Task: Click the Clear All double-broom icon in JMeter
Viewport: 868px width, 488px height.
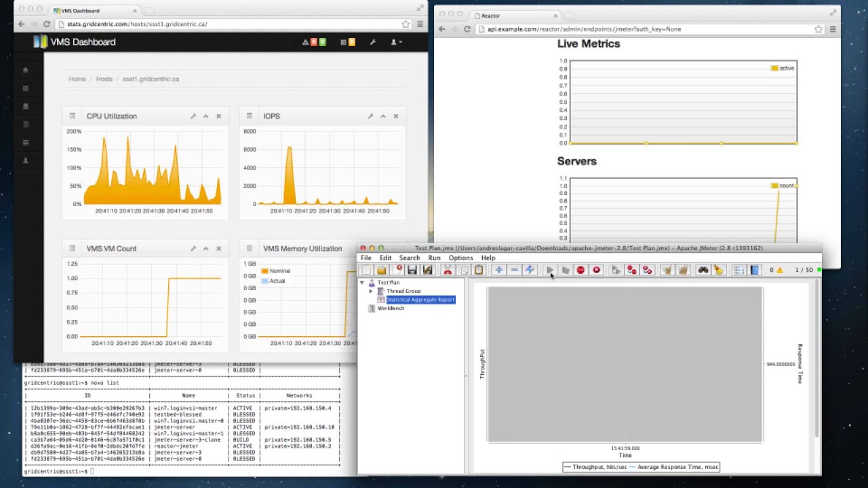Action: [x=683, y=270]
